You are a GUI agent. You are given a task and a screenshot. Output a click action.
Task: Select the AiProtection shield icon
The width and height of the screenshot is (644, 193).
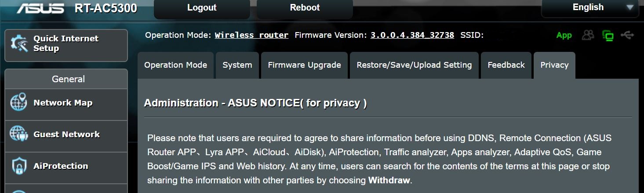(18, 166)
